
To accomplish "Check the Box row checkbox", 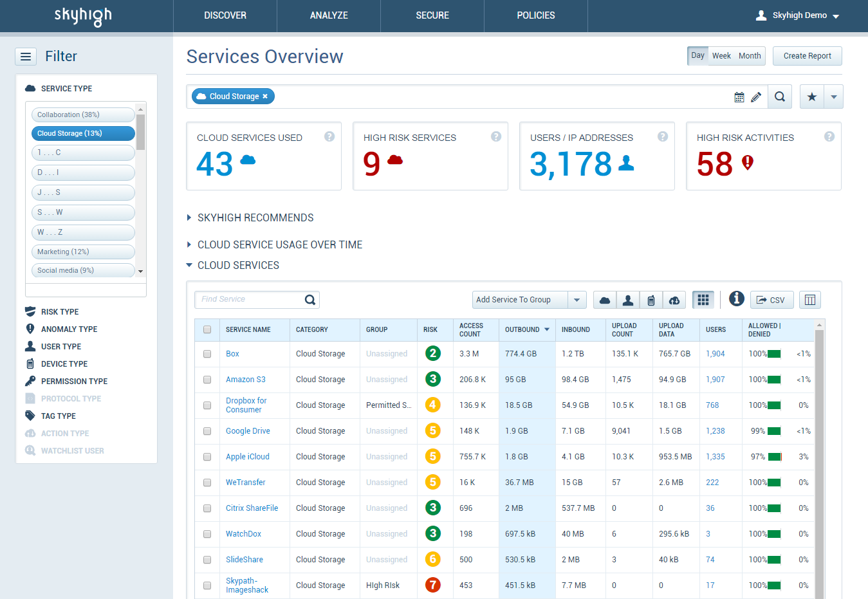I will [207, 354].
